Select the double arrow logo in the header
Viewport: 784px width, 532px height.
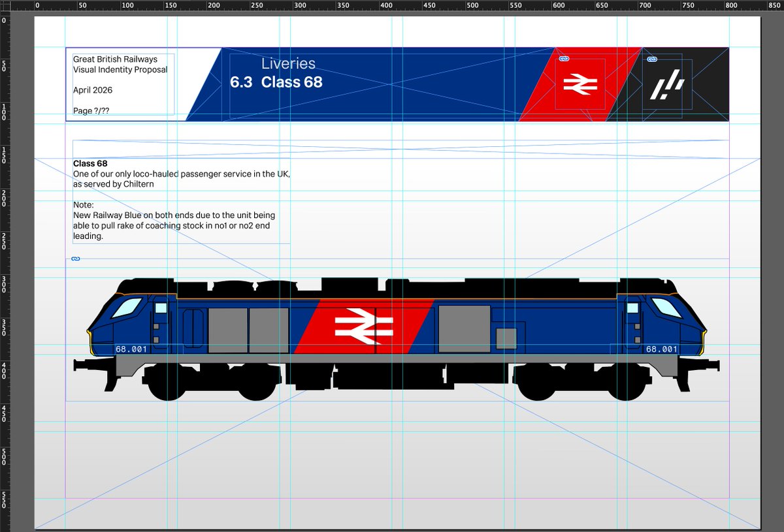pos(580,83)
